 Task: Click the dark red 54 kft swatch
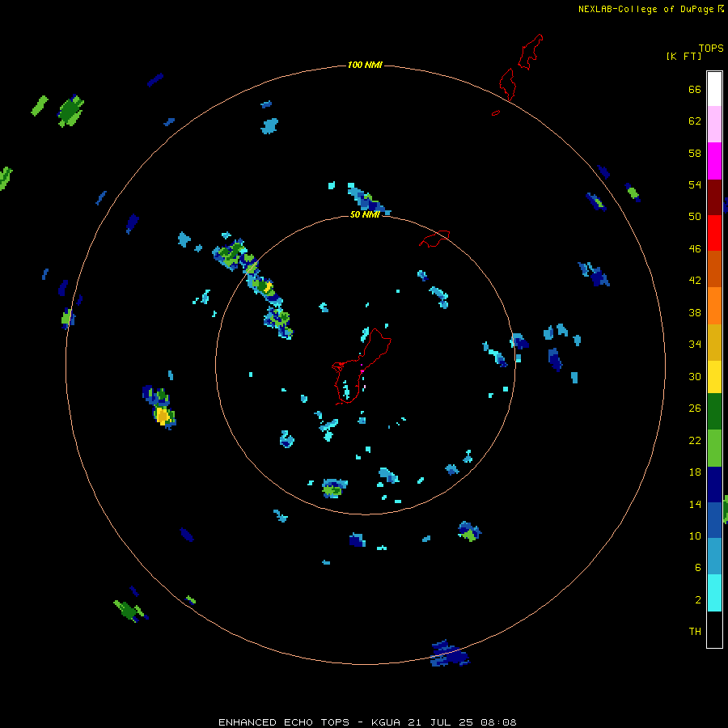coord(714,197)
